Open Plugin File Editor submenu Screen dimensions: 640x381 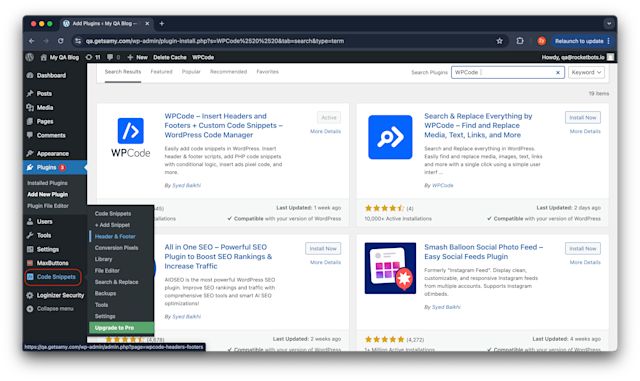[x=48, y=206]
